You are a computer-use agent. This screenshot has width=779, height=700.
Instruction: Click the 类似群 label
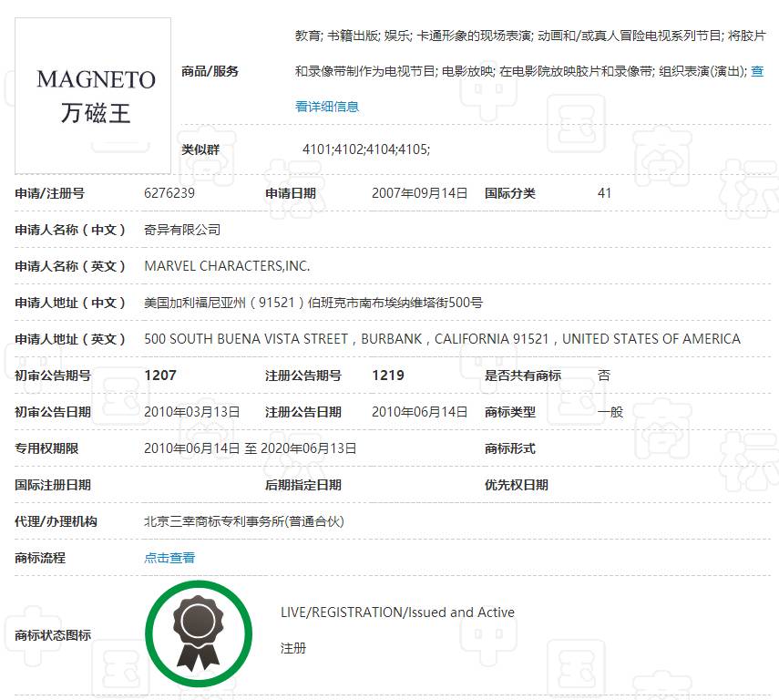coord(200,149)
